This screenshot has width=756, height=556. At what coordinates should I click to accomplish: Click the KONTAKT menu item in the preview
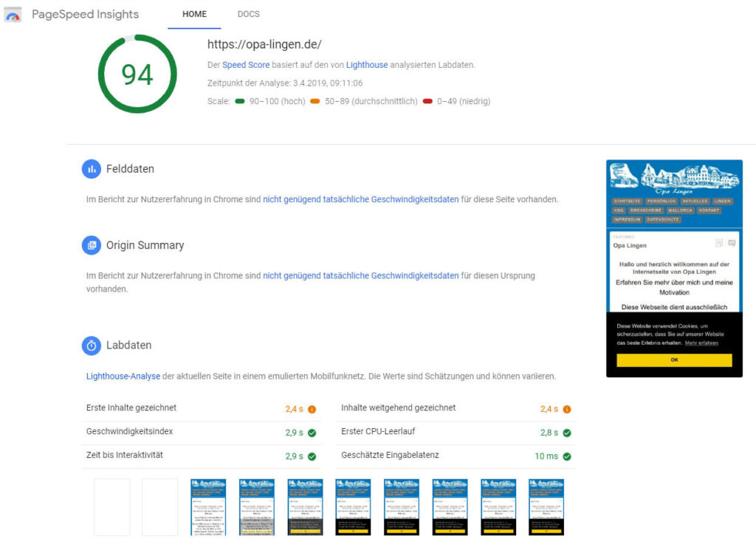click(709, 210)
